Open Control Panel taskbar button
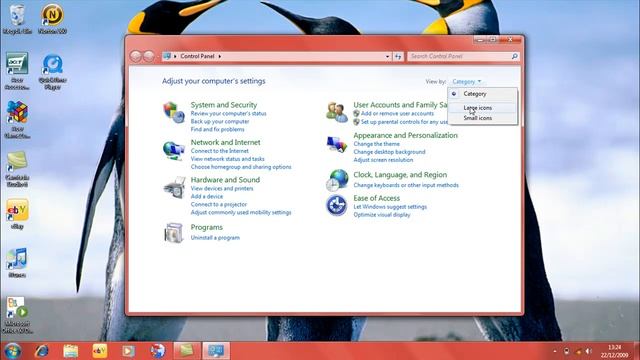 [x=216, y=351]
